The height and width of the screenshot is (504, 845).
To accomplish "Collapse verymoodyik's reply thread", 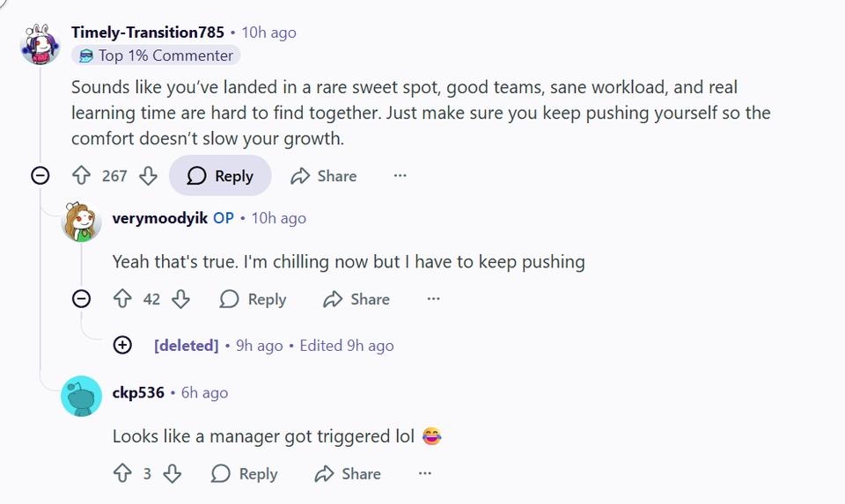I will [x=81, y=299].
